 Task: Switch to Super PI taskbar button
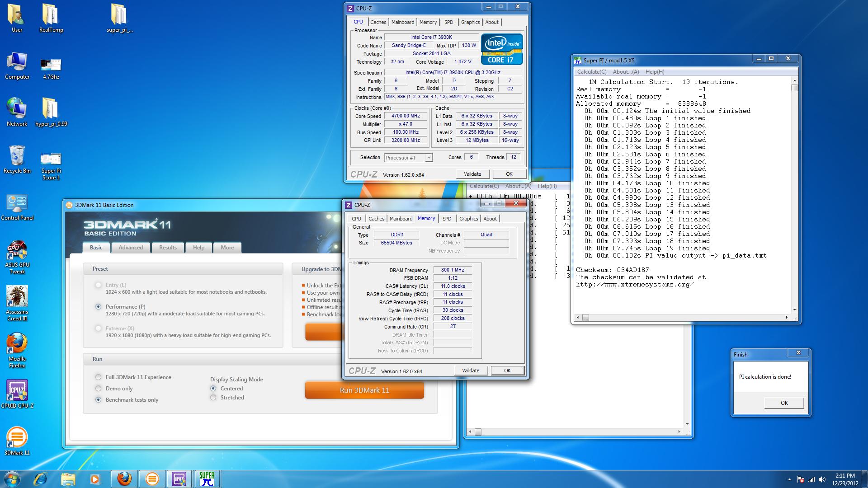tap(207, 479)
